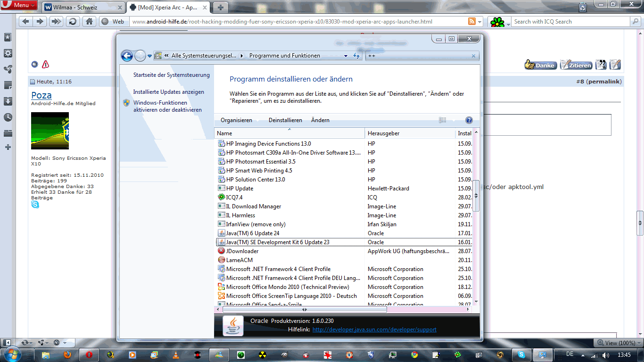Select Java(TM) 6 Update 24 entry

[344, 233]
